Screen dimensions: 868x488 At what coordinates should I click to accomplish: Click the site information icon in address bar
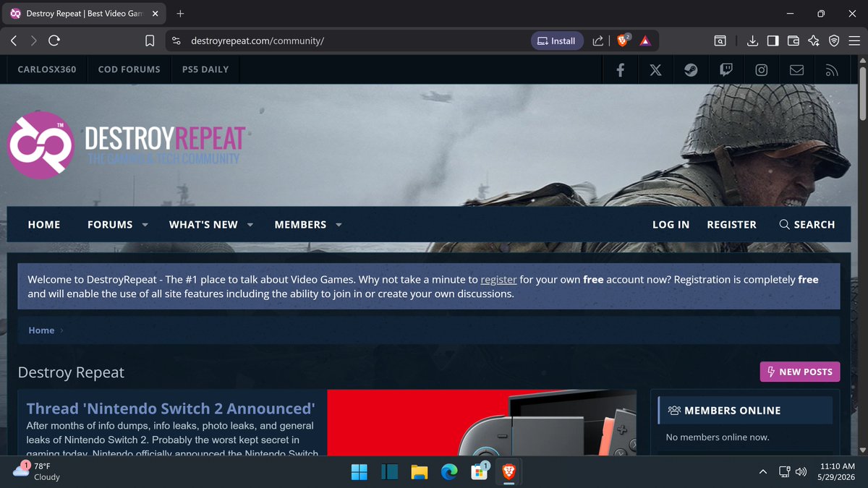[176, 41]
